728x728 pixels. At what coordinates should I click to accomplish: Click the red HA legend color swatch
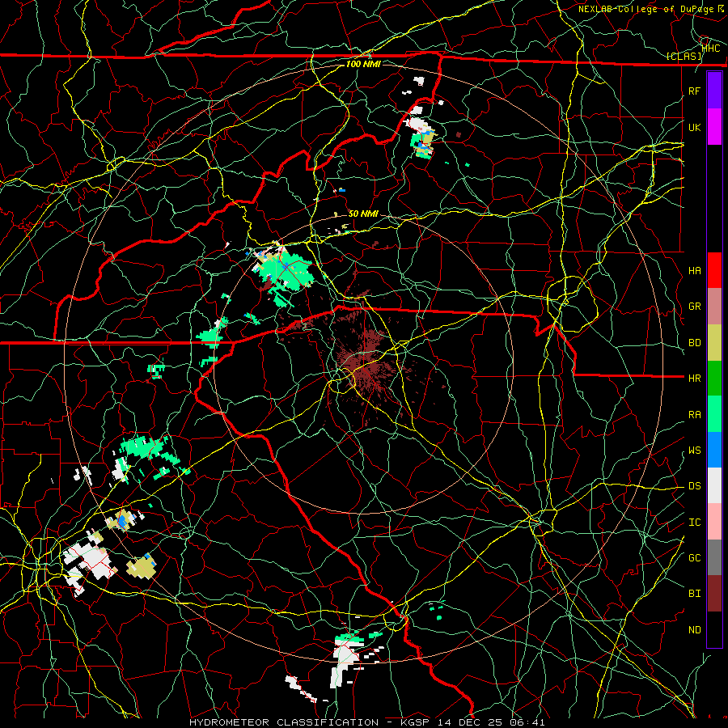[714, 270]
